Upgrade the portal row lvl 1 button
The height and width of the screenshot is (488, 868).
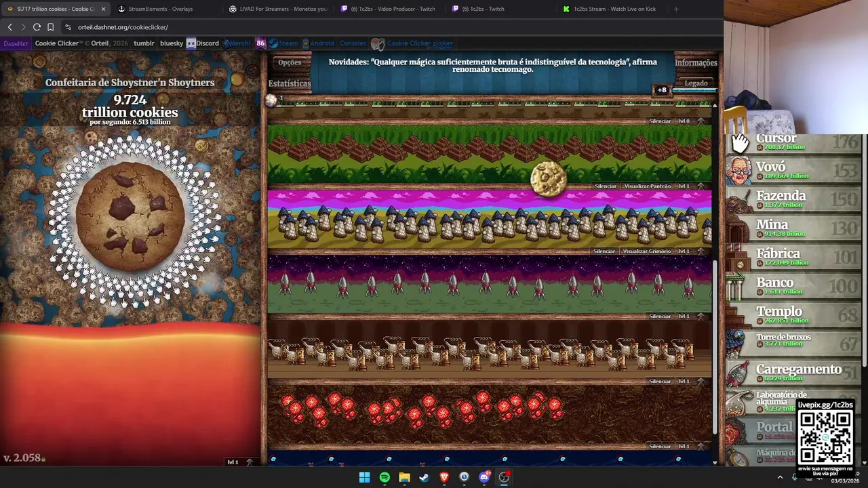691,447
